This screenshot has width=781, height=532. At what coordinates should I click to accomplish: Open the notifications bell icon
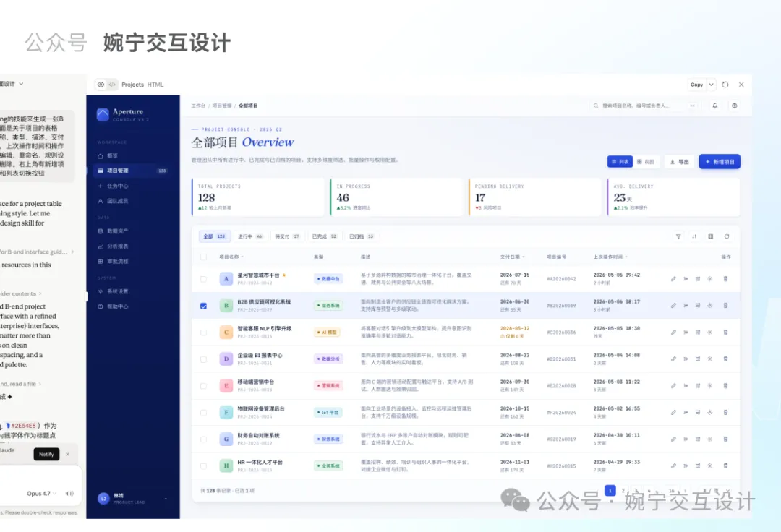tap(715, 106)
